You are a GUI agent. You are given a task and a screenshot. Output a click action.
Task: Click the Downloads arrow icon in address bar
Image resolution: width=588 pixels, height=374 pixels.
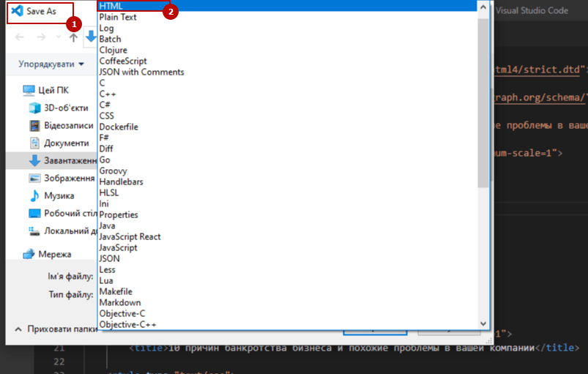[91, 37]
